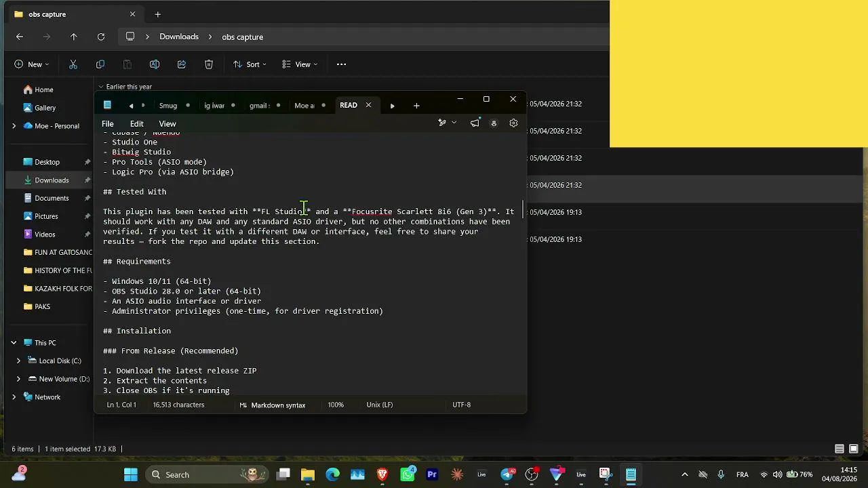Collapse the This PC tree node
The image size is (868, 488).
pyautogui.click(x=14, y=343)
